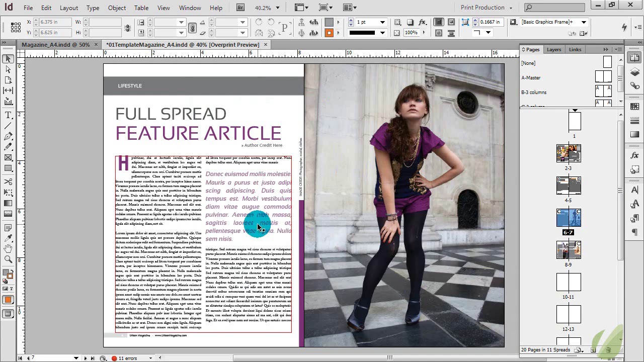This screenshot has height=362, width=644.
Task: Choose the Hand tool
Action: 8,249
